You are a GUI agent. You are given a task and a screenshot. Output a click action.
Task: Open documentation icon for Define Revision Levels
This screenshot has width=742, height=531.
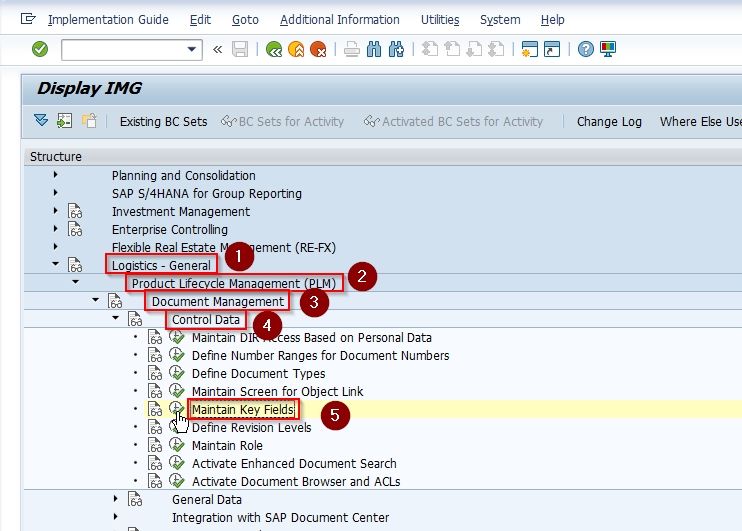click(155, 427)
